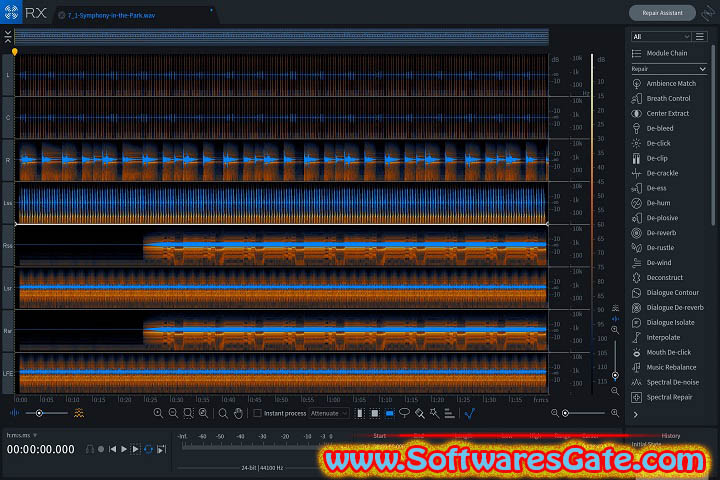Viewport: 720px width, 480px height.
Task: Open the Repair Assistant
Action: pyautogui.click(x=662, y=13)
